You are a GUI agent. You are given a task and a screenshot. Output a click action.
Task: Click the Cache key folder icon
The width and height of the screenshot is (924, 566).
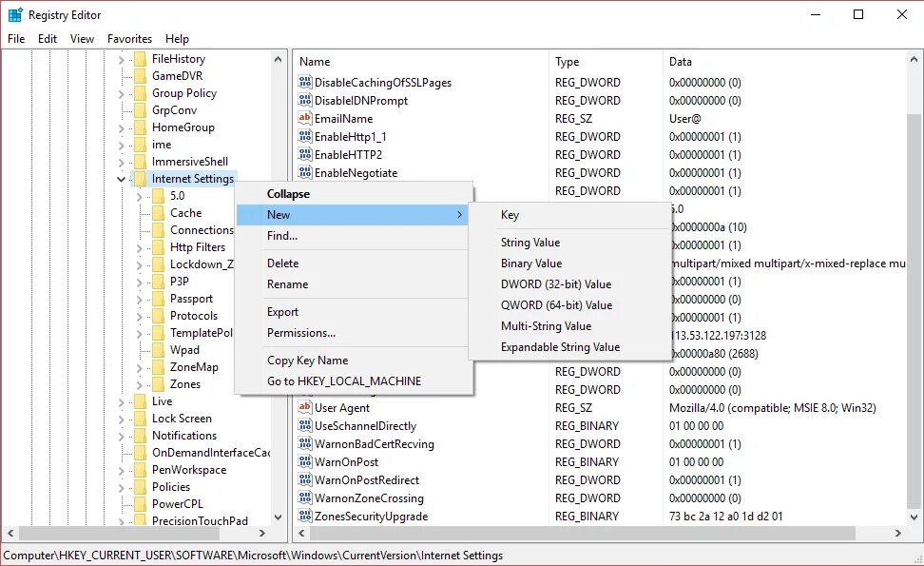tap(157, 212)
